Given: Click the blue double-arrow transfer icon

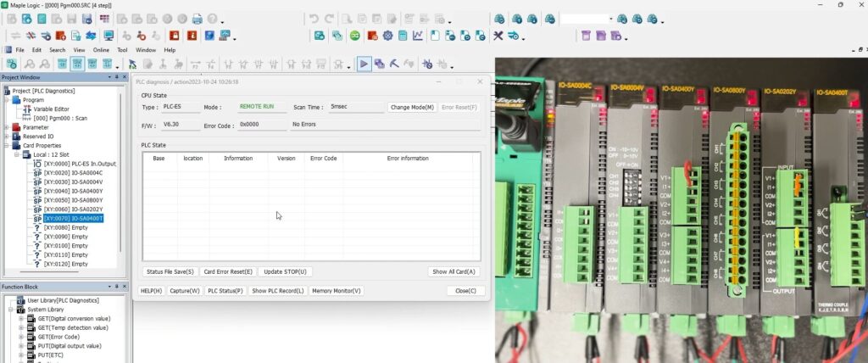Looking at the screenshot, I should click(91, 36).
